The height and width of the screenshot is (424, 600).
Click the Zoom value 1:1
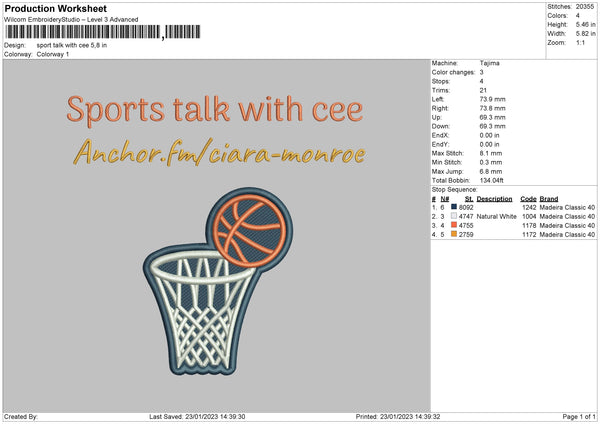tap(580, 42)
